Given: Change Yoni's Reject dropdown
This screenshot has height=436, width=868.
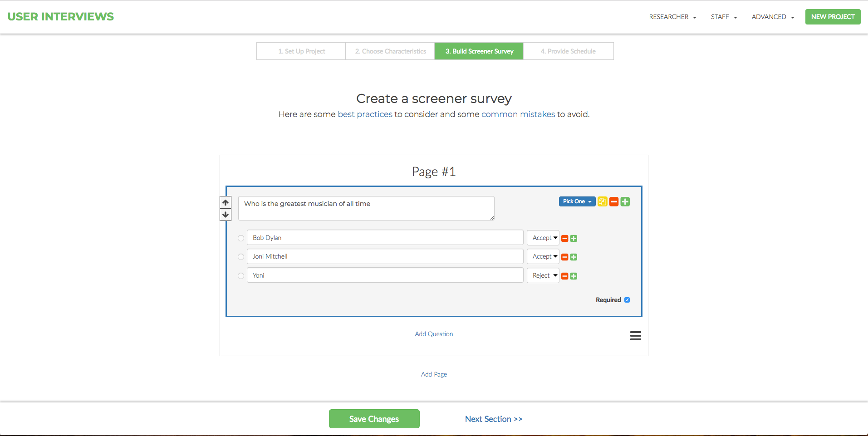Looking at the screenshot, I should point(543,275).
